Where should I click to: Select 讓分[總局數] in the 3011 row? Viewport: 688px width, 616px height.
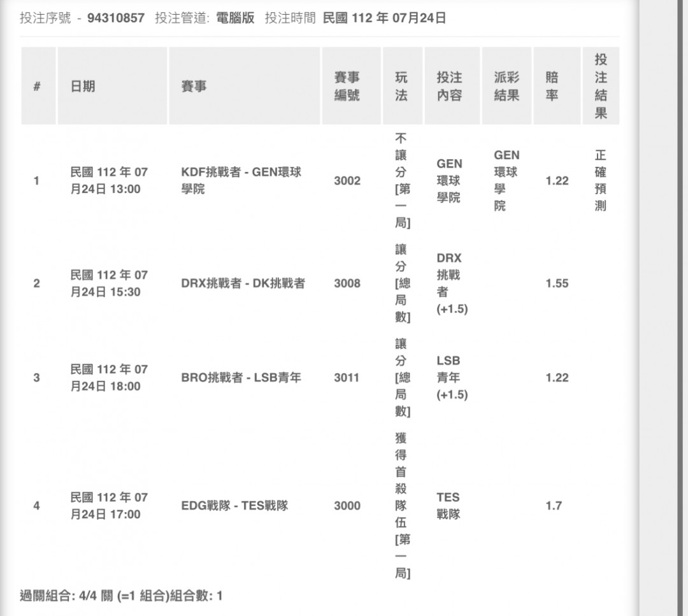[x=403, y=378]
